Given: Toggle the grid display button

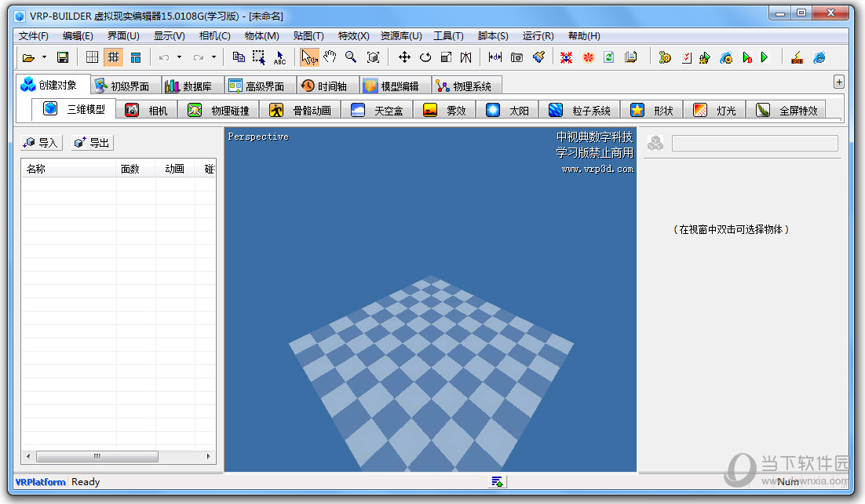Looking at the screenshot, I should pyautogui.click(x=114, y=57).
